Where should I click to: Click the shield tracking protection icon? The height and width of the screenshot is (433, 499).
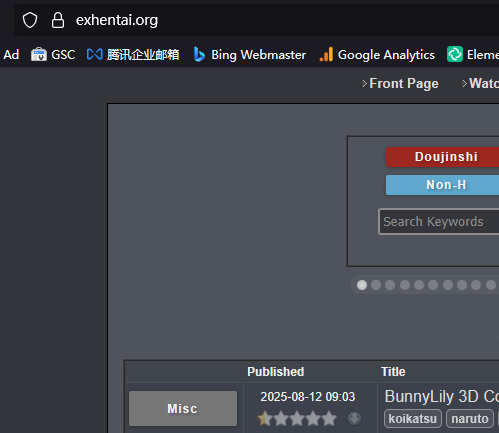pos(30,20)
